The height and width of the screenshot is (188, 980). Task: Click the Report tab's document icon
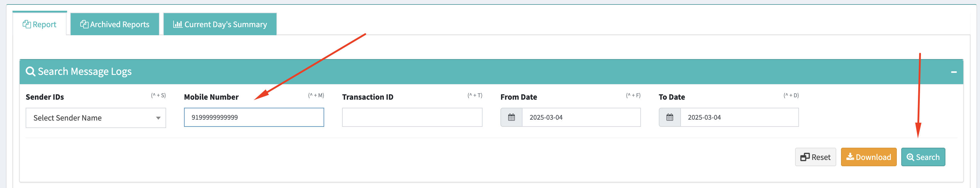tap(27, 24)
